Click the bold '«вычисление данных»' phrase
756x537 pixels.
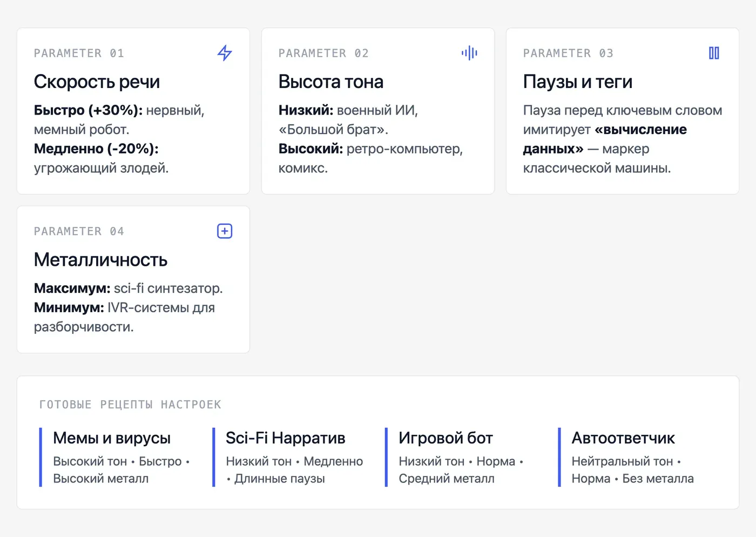605,139
